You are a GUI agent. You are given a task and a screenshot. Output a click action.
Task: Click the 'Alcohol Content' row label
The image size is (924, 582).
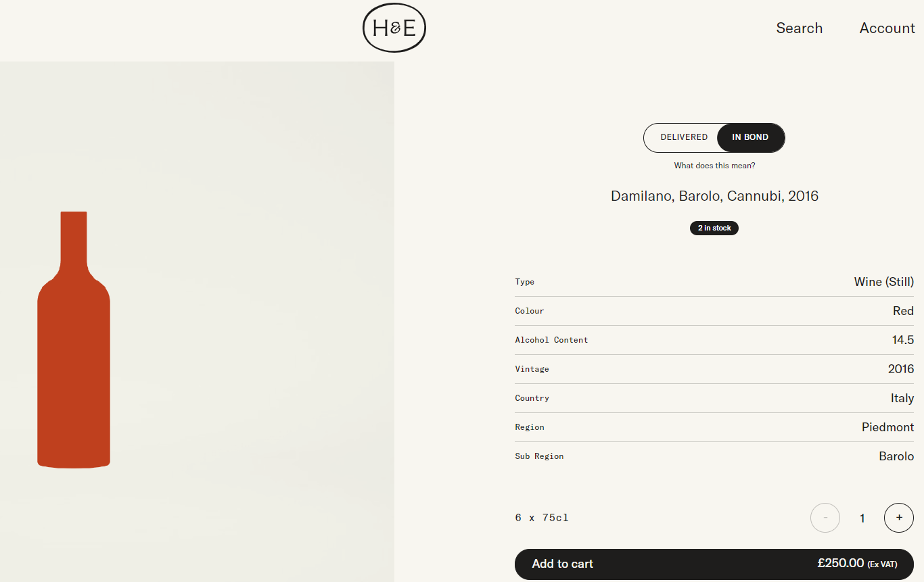click(x=551, y=340)
